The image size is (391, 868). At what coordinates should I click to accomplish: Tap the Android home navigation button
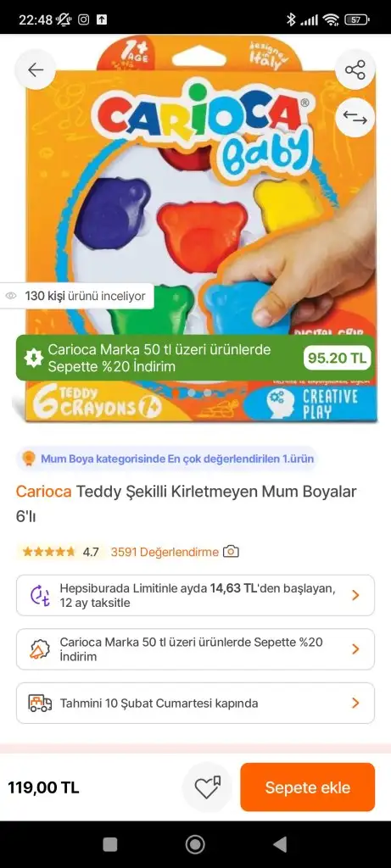[x=195, y=844]
